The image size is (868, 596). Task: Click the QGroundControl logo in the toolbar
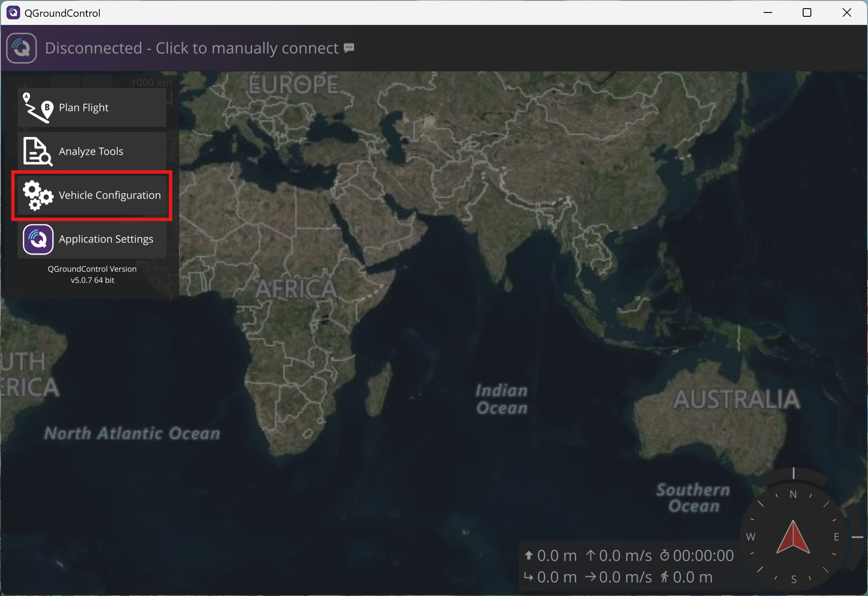pos(21,48)
